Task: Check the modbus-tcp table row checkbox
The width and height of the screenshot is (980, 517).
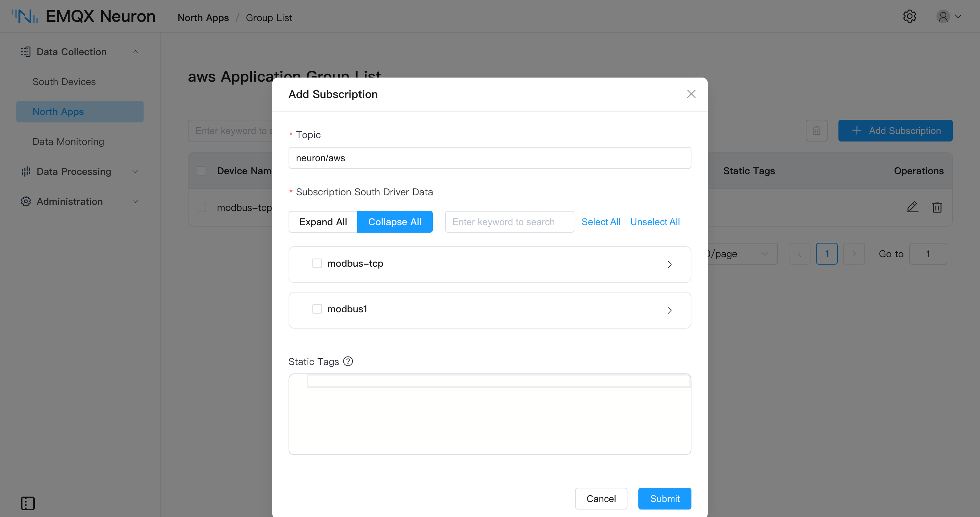Action: (x=201, y=207)
